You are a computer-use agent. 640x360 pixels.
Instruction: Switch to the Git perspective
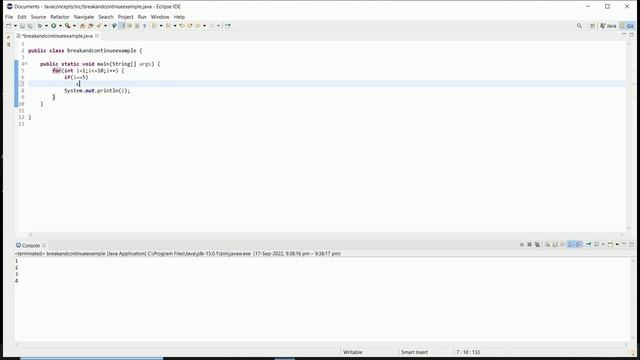(x=627, y=26)
